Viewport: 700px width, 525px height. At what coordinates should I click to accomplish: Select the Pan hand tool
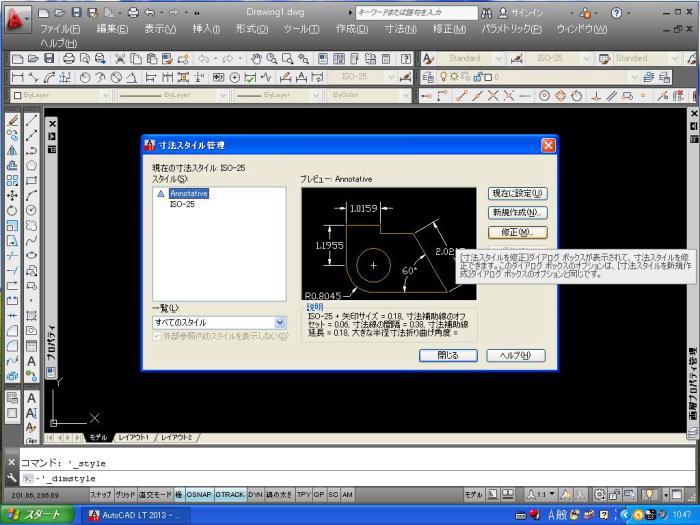pyautogui.click(x=256, y=58)
